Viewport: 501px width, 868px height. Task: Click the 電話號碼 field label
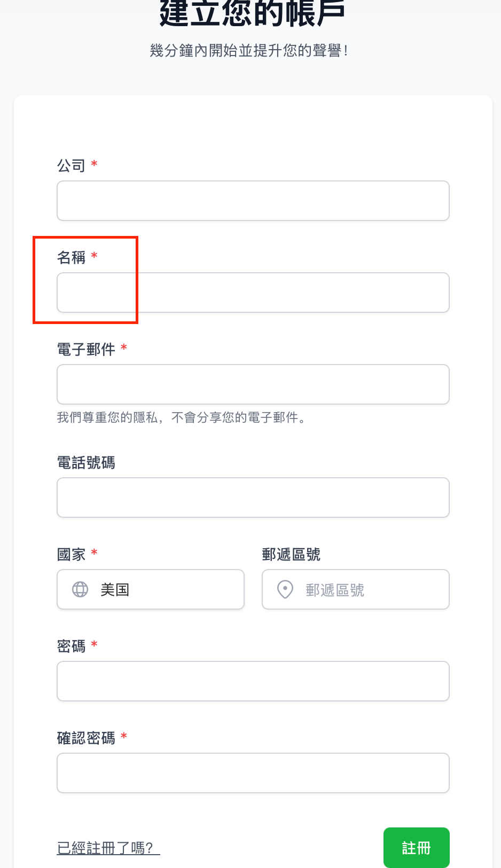[x=86, y=462]
